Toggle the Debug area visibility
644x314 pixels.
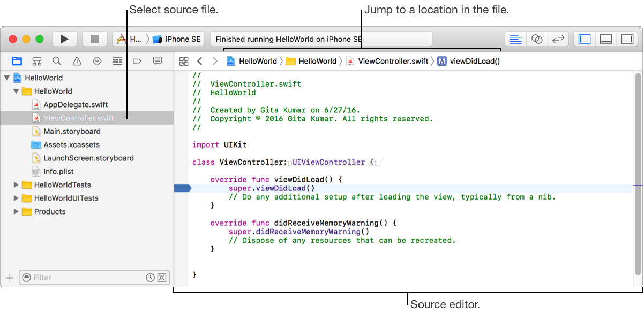pyautogui.click(x=606, y=39)
